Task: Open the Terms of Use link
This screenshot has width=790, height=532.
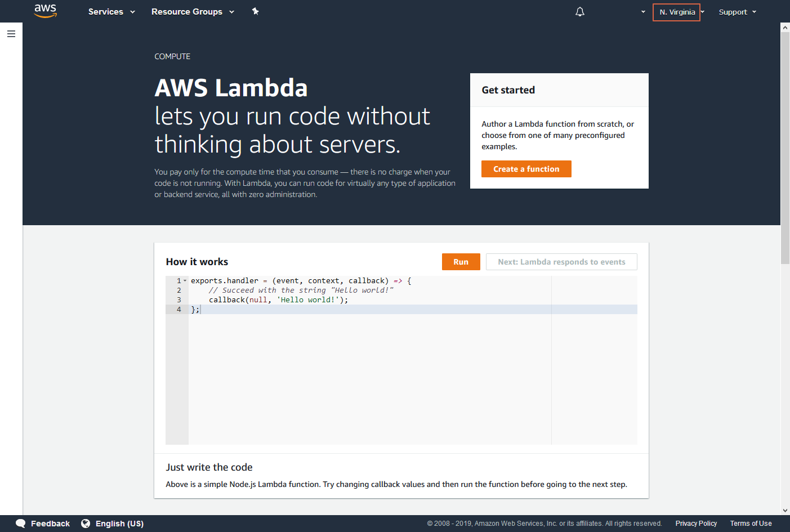Action: click(751, 524)
